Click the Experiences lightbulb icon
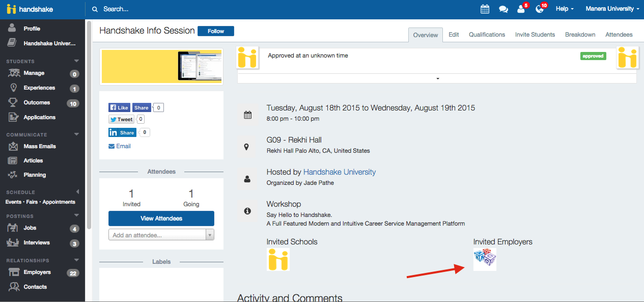The width and height of the screenshot is (644, 302). click(x=13, y=88)
